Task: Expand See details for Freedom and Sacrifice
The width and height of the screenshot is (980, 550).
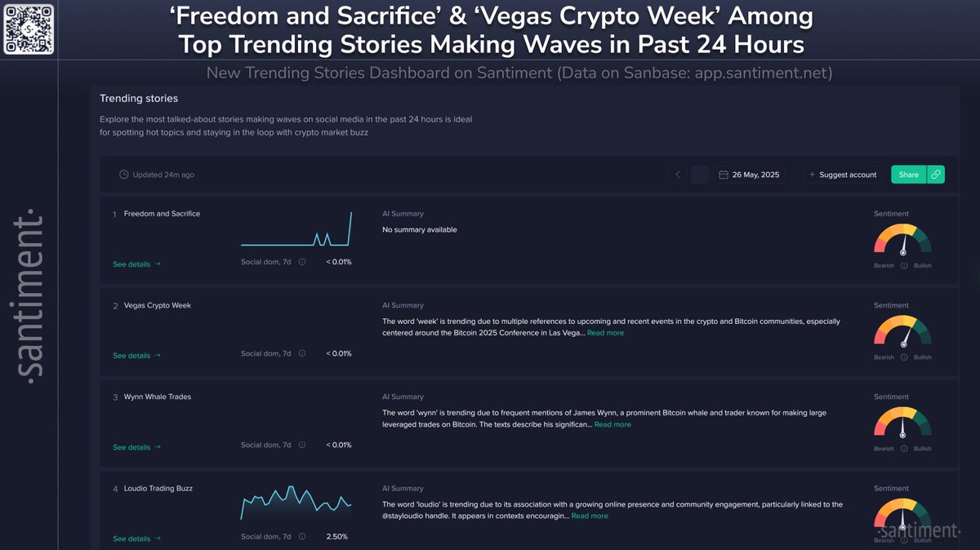Action: [137, 264]
